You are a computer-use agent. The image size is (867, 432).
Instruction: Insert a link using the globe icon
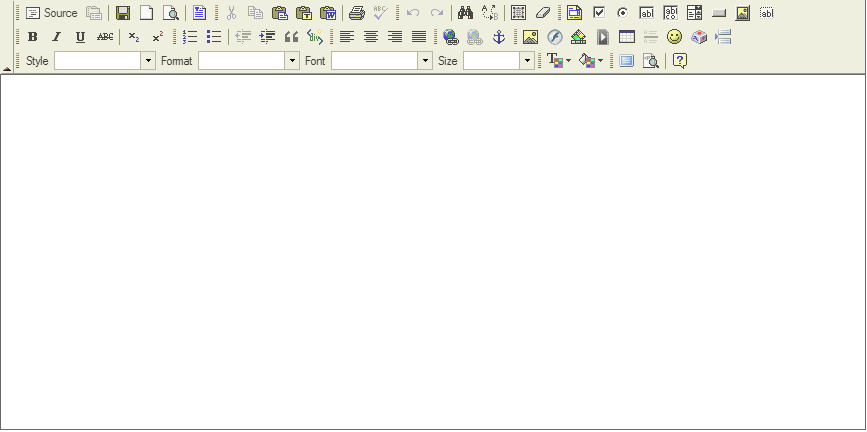[x=450, y=37]
